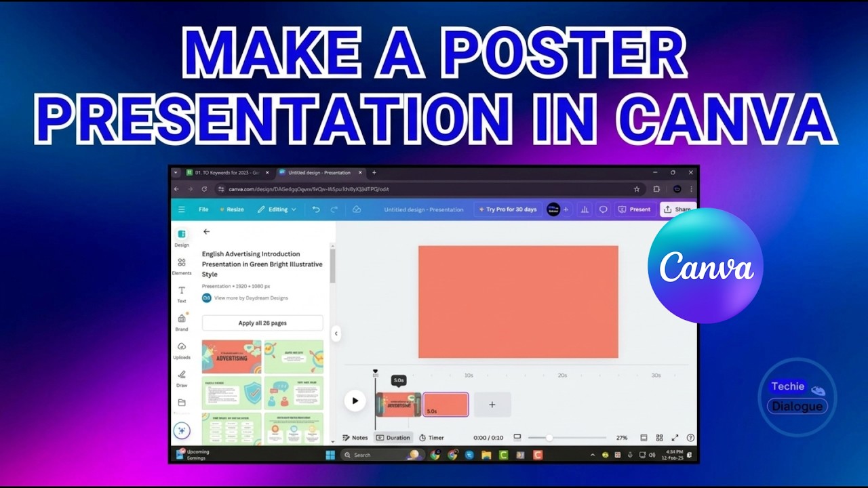868x488 pixels.
Task: Select the red ADVERTISING template thumbnail
Action: click(x=231, y=357)
